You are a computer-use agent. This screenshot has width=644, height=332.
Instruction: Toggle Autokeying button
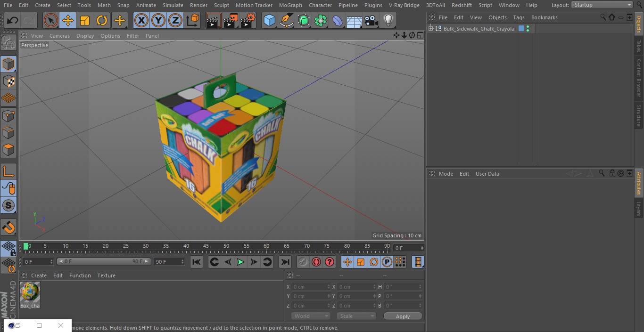click(x=316, y=262)
